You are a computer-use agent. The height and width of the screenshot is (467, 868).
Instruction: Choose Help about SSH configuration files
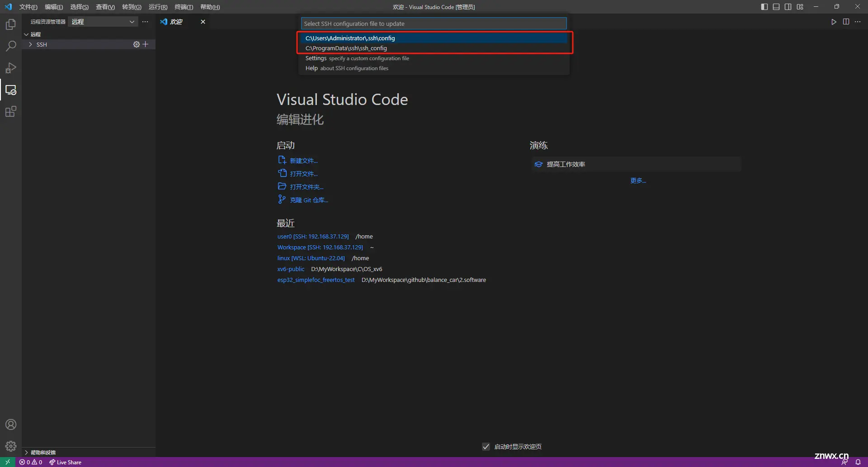[434, 68]
